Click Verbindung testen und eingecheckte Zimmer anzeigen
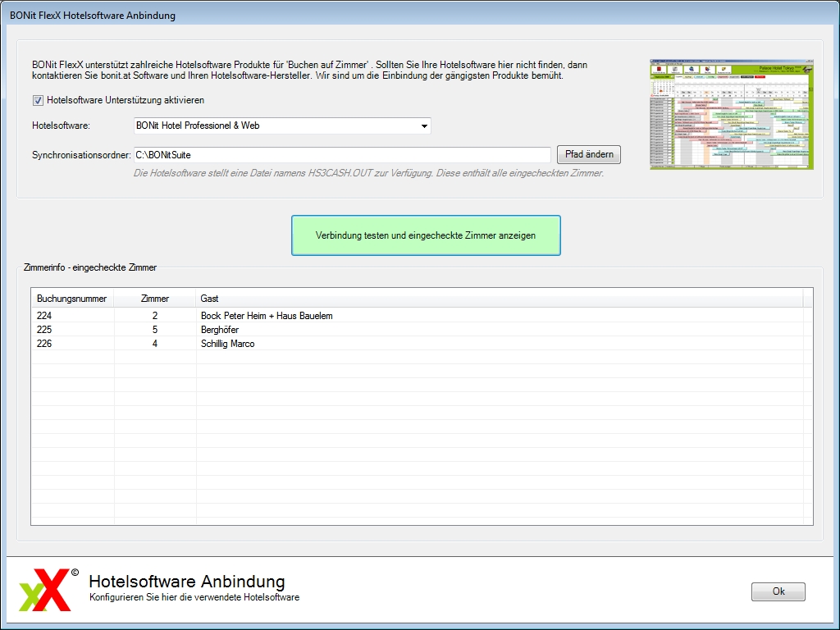Screen dimensions: 840x630 click(426, 235)
